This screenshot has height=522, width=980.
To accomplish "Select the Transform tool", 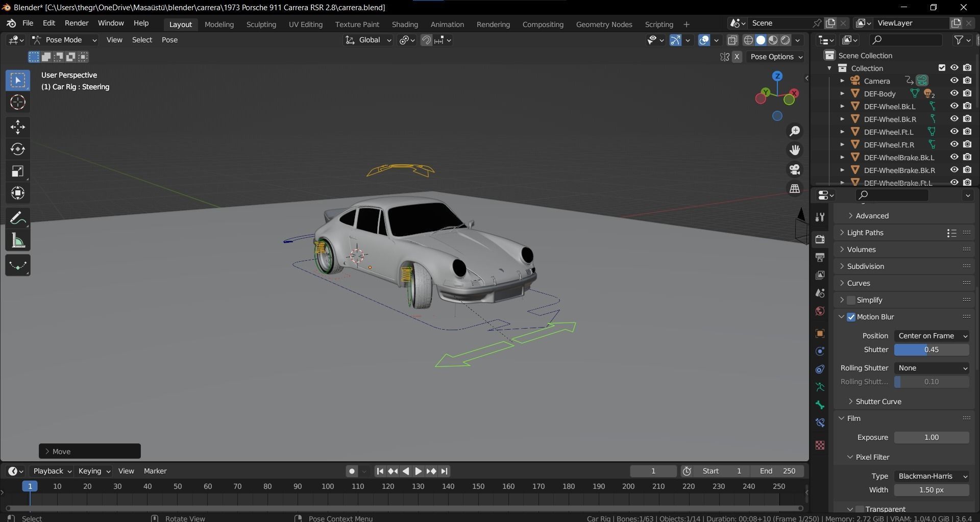I will tap(18, 193).
